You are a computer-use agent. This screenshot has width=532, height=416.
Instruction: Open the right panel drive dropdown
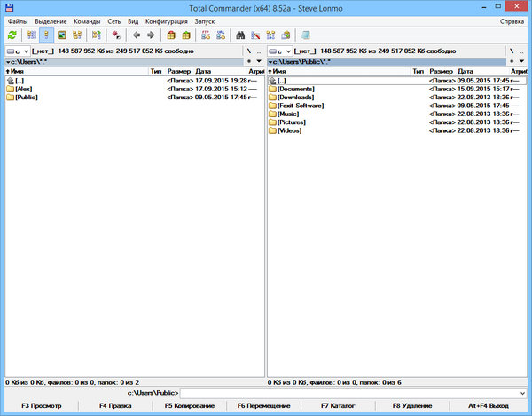(283, 52)
